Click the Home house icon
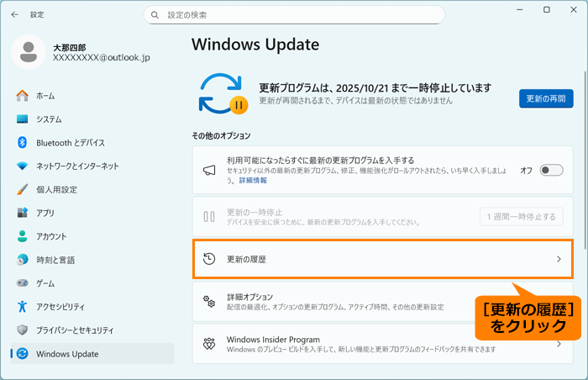The image size is (588, 380). [22, 95]
